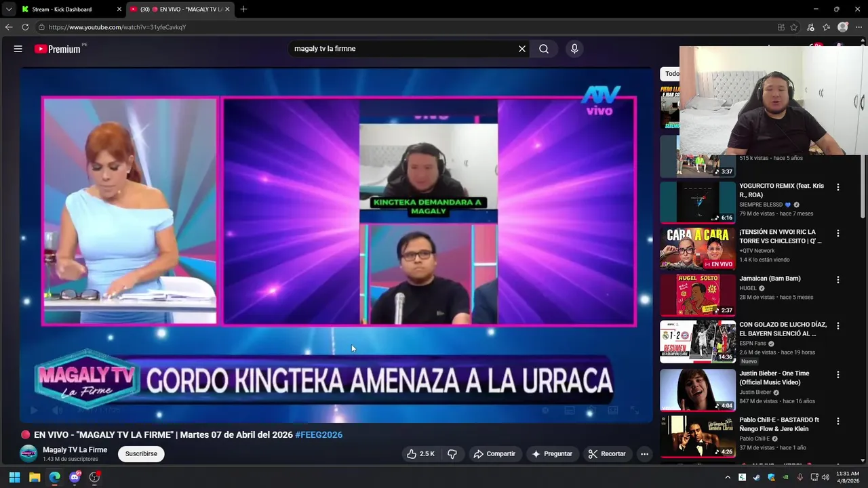Viewport: 868px width, 488px height.
Task: Show hidden system tray icons chevron
Action: pos(728,478)
